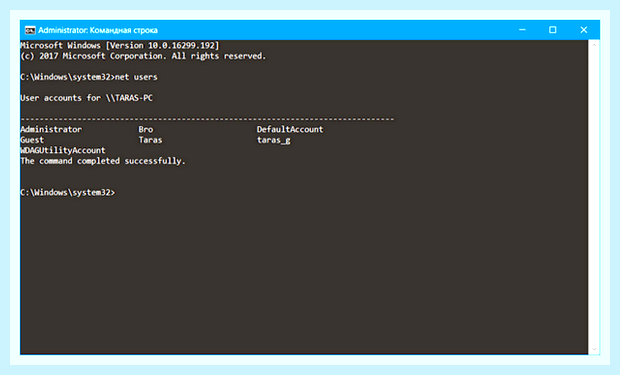Click the last 'C:\Windows\system32>' prompt
620x375 pixels.
click(x=68, y=193)
